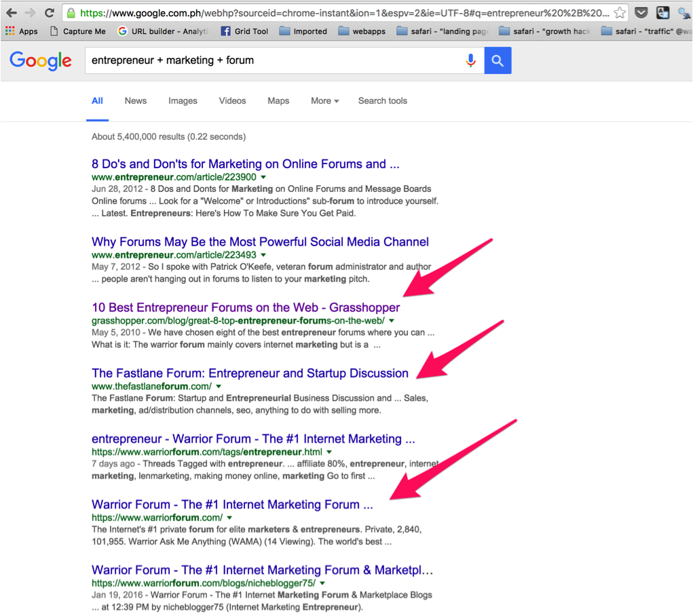Open "10 Best Entrepreneur Forums" Grasshopper result
This screenshot has width=693, height=616.
(246, 307)
